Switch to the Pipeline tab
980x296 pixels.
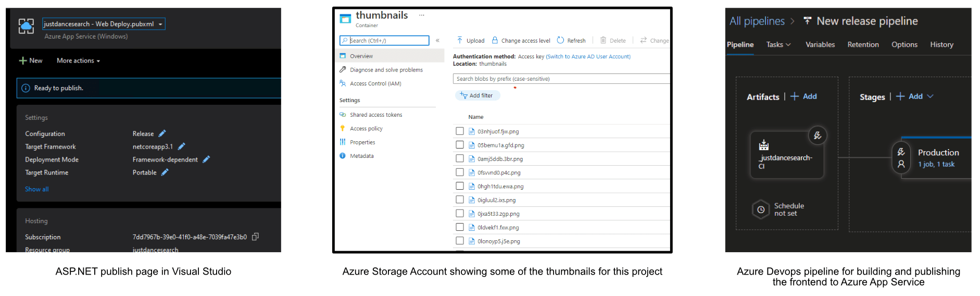[740, 45]
